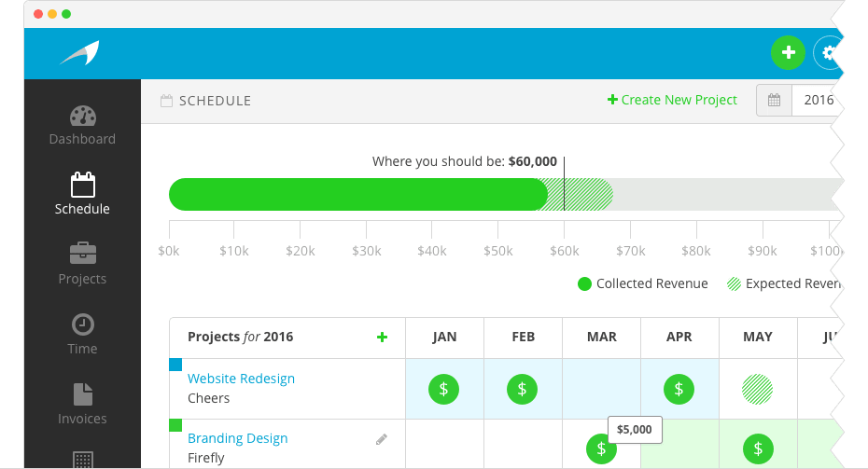Viewport: 868px width, 469px height.
Task: Click Branding Design March payment icon
Action: click(601, 448)
